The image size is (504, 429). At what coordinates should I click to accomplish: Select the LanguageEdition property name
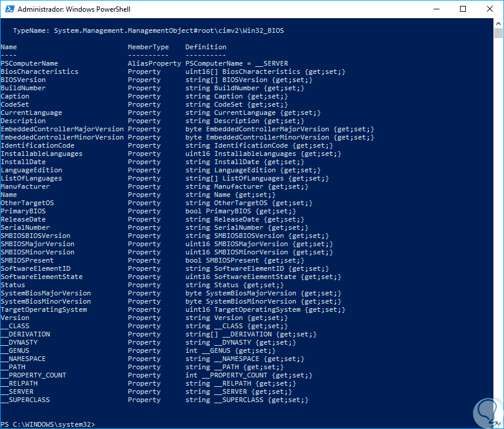pos(32,170)
